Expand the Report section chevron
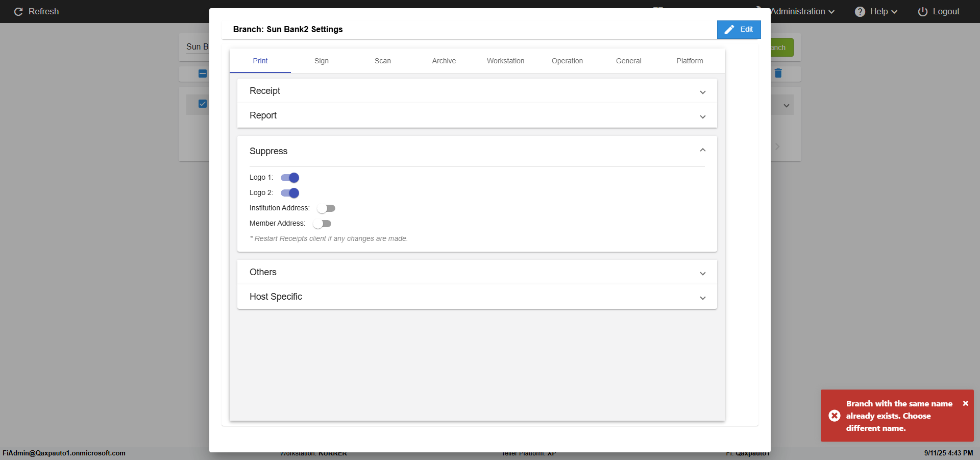The image size is (980, 460). pos(703,117)
